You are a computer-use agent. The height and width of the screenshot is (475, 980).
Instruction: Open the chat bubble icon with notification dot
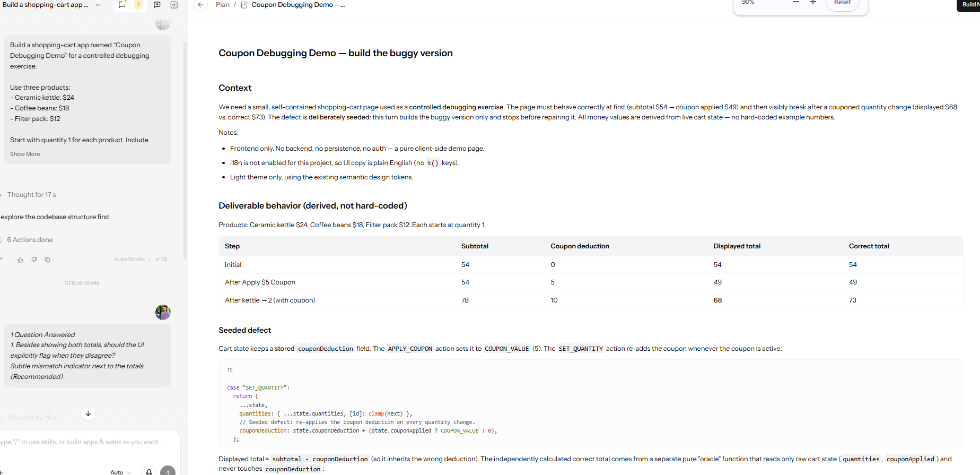point(122,5)
